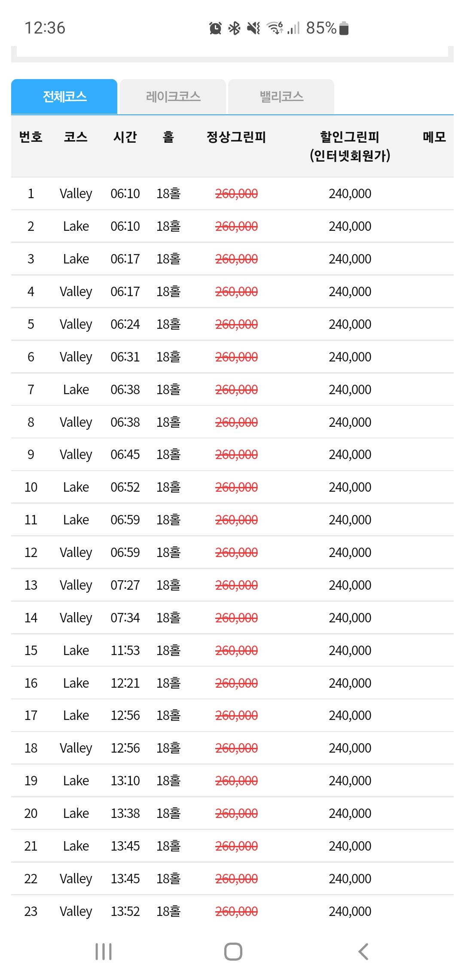This screenshot has width=464, height=980.
Task: Tap the muted sound status icon
Action: coord(253,28)
